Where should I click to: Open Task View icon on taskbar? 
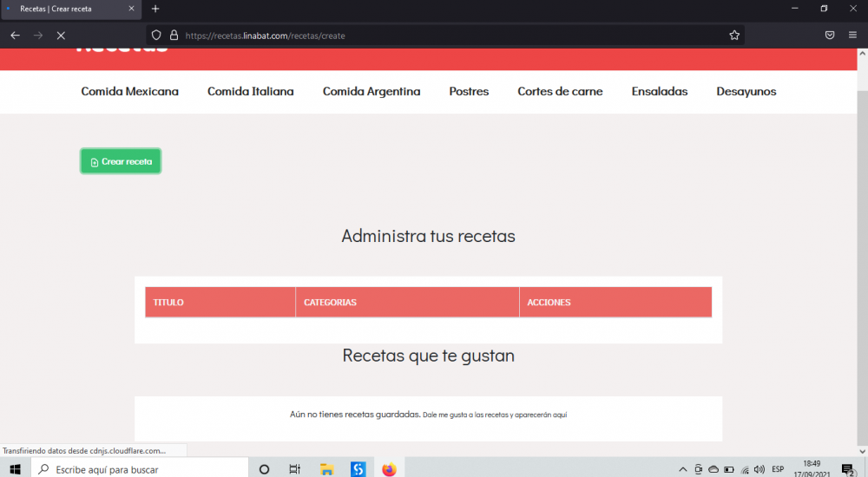coord(294,469)
